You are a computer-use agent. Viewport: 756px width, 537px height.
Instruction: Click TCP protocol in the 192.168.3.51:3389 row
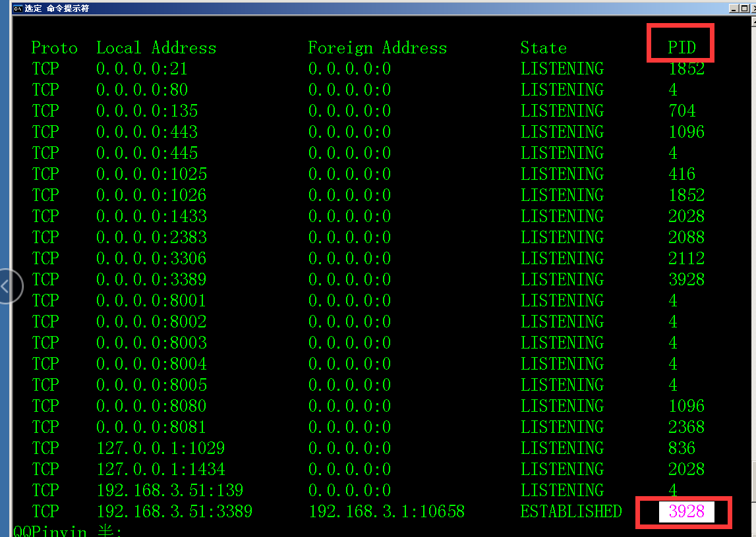click(x=45, y=511)
